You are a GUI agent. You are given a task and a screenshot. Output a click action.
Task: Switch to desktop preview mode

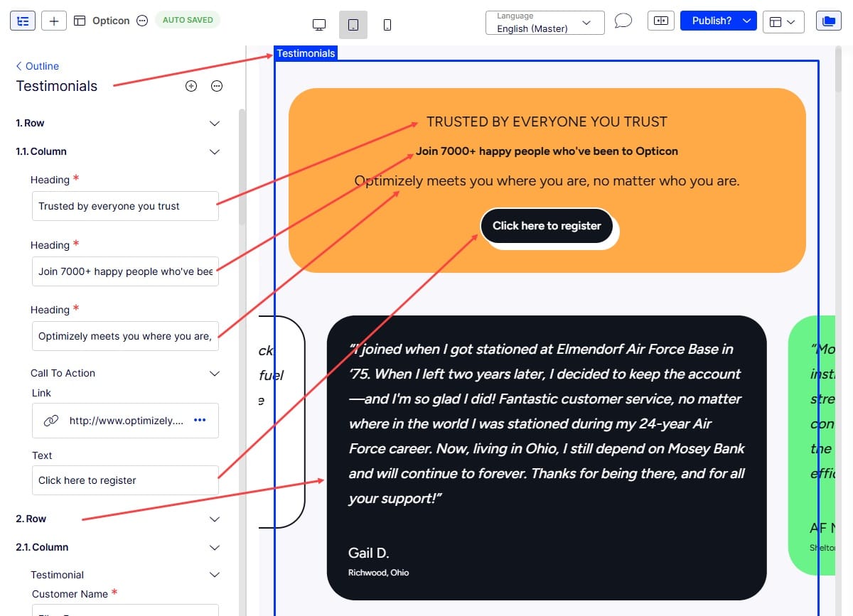pos(319,25)
